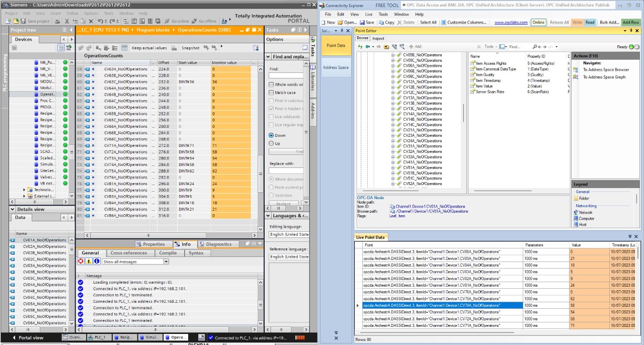
Task: Select the Down search direction radio button
Action: pos(271,135)
